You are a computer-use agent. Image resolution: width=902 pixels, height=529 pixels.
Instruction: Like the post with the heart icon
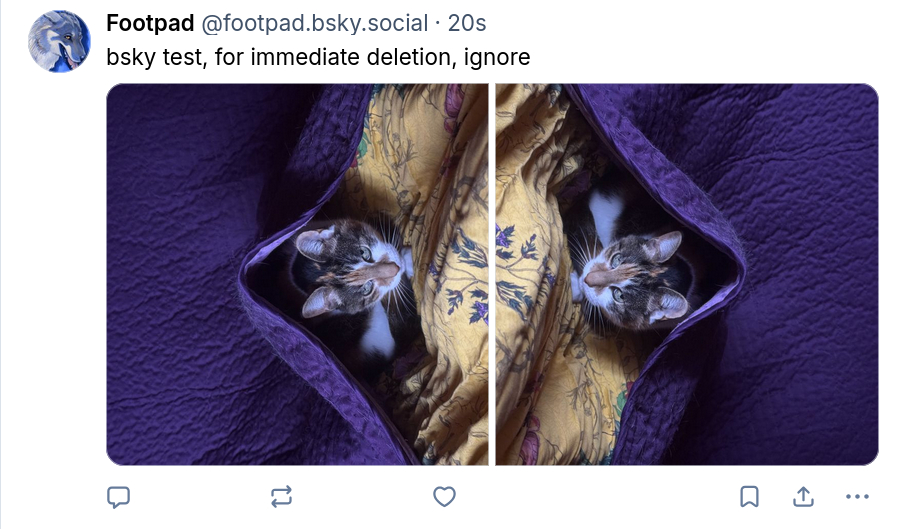(444, 497)
